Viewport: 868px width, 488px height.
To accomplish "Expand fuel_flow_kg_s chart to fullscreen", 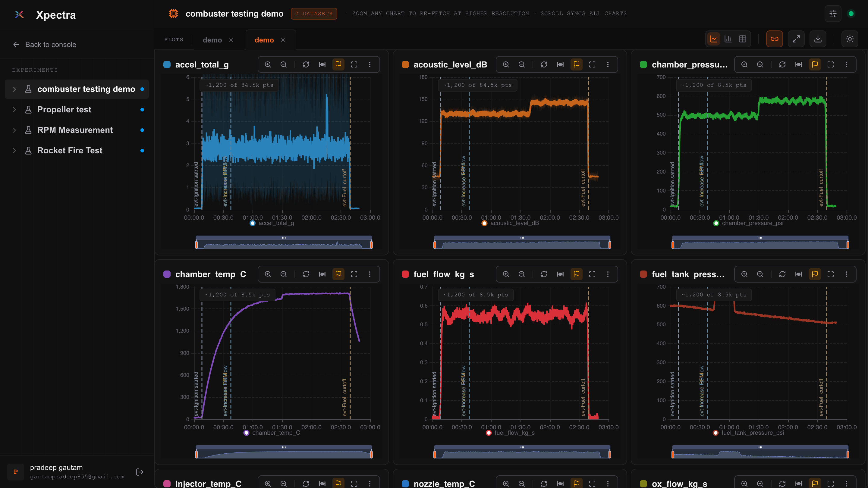I will [x=592, y=274].
